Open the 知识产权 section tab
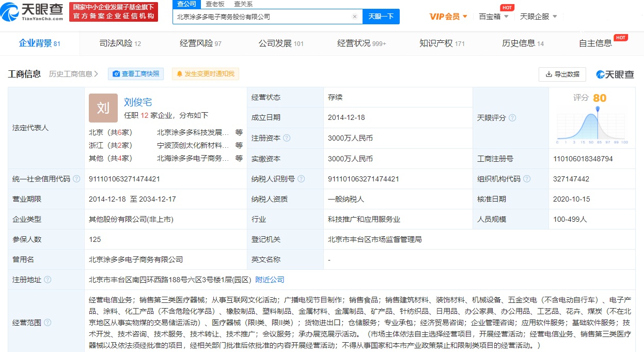Viewport: 644px width, 352px height. point(442,43)
